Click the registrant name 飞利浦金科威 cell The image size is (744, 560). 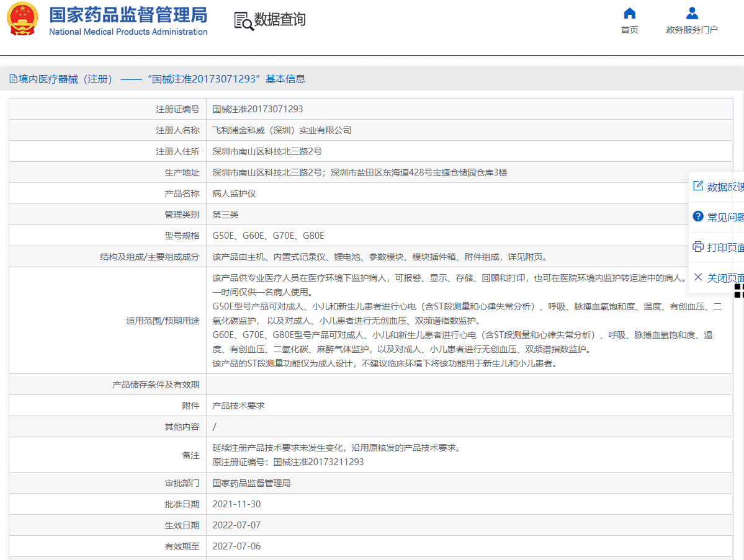point(282,130)
